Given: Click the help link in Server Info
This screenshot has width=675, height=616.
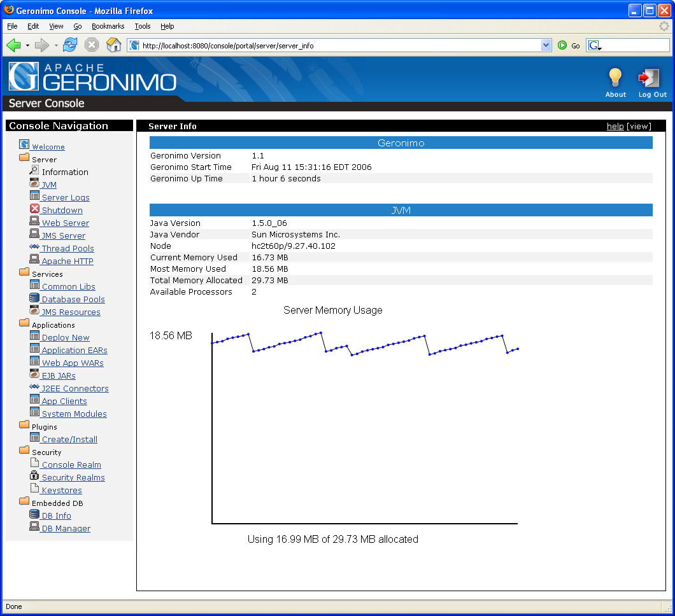Looking at the screenshot, I should [x=615, y=126].
